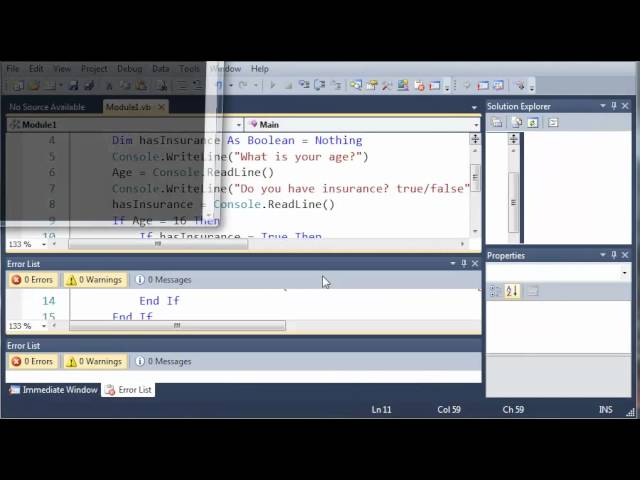
Task: Click the Refresh icon in Solution Explorer
Action: click(533, 122)
